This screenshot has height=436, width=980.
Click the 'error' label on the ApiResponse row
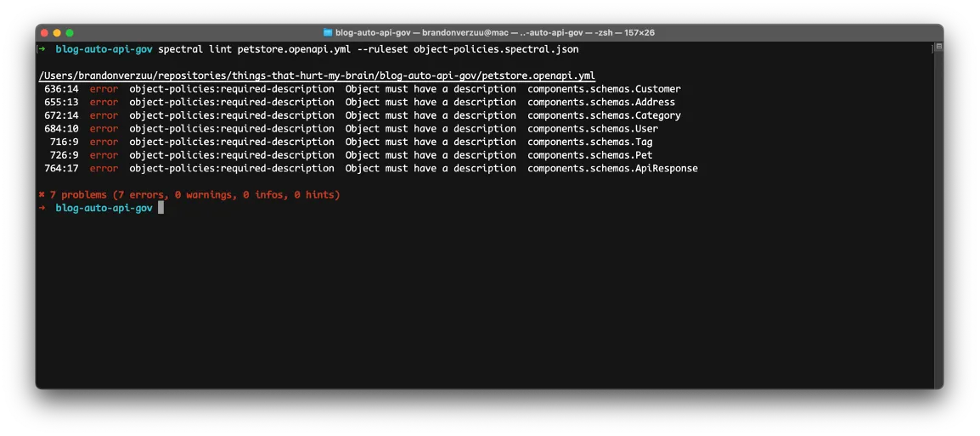[x=104, y=168]
